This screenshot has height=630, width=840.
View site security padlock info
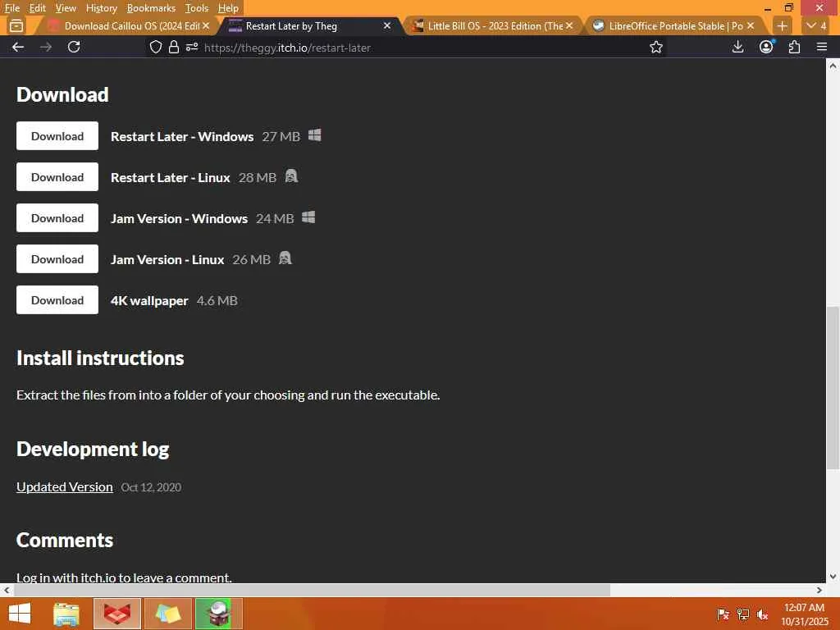click(174, 47)
